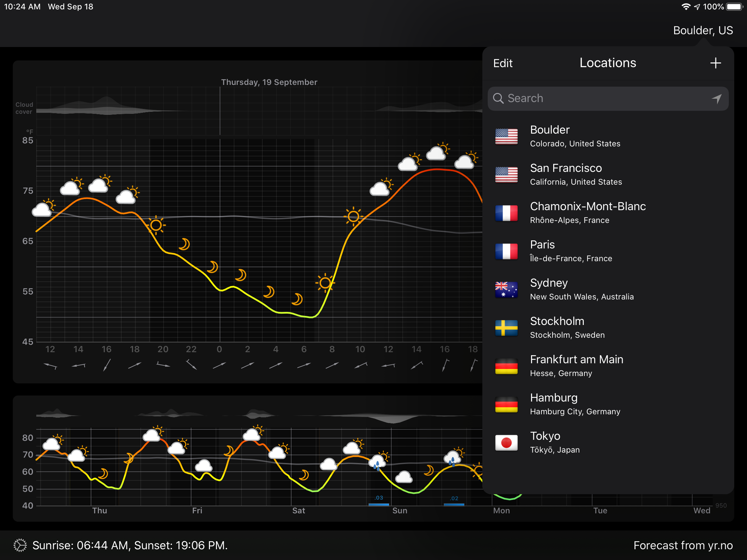Screen dimensions: 747x560
Task: Select Frankfurt am Main location
Action: (576, 366)
